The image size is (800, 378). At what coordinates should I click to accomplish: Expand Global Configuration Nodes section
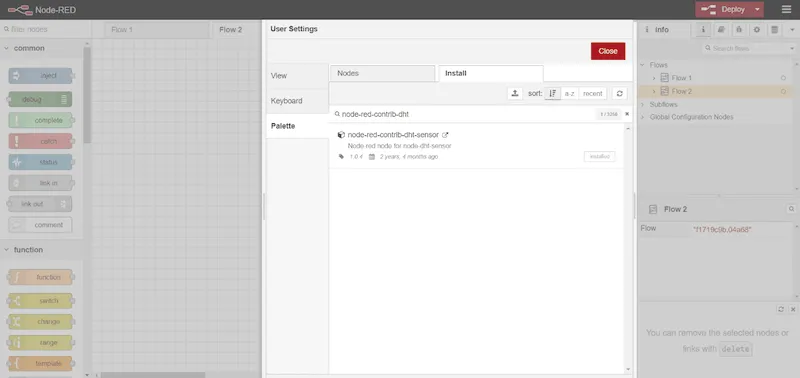642,117
